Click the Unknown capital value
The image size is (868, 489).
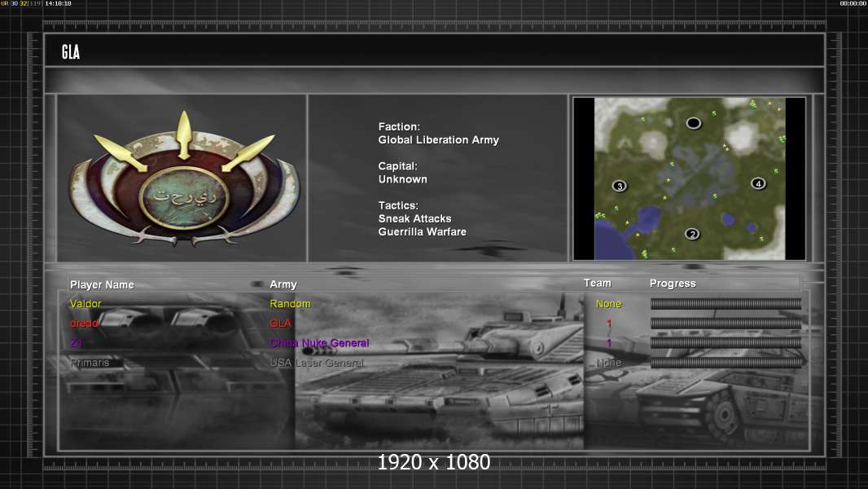click(402, 179)
